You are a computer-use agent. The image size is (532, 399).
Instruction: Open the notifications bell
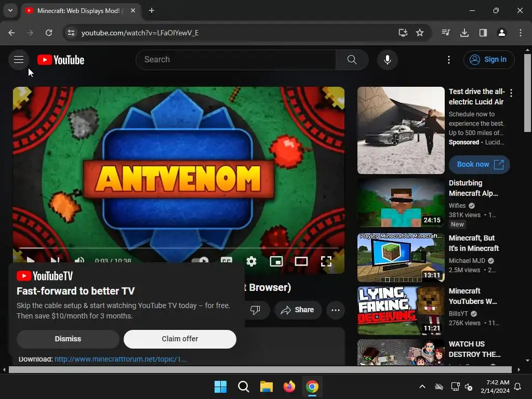coord(518,387)
